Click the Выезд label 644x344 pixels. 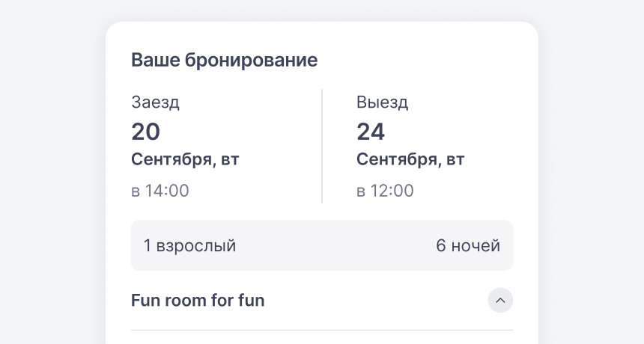(382, 102)
